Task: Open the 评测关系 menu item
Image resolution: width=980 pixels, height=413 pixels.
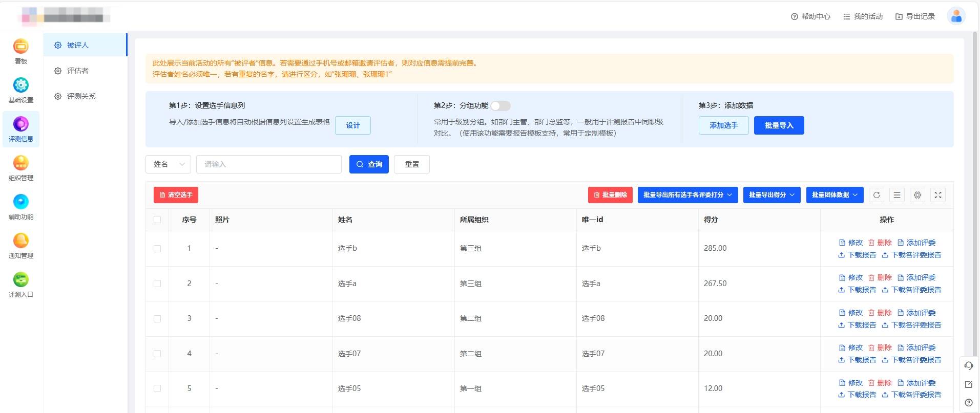Action: click(81, 96)
